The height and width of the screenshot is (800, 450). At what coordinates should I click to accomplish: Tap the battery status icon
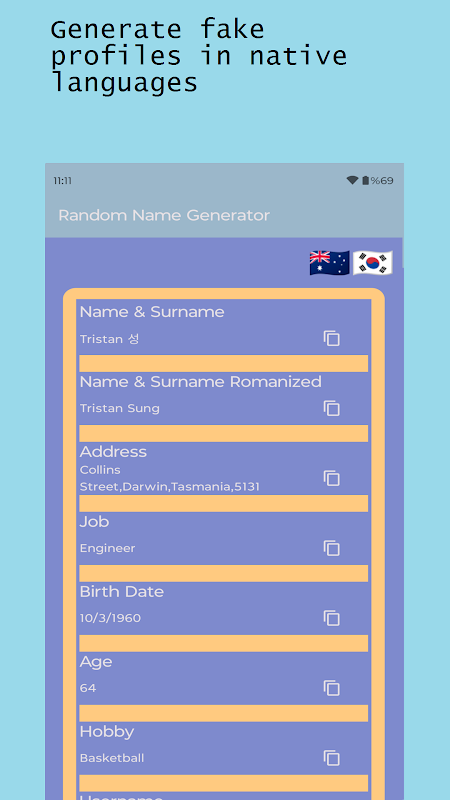pos(365,180)
